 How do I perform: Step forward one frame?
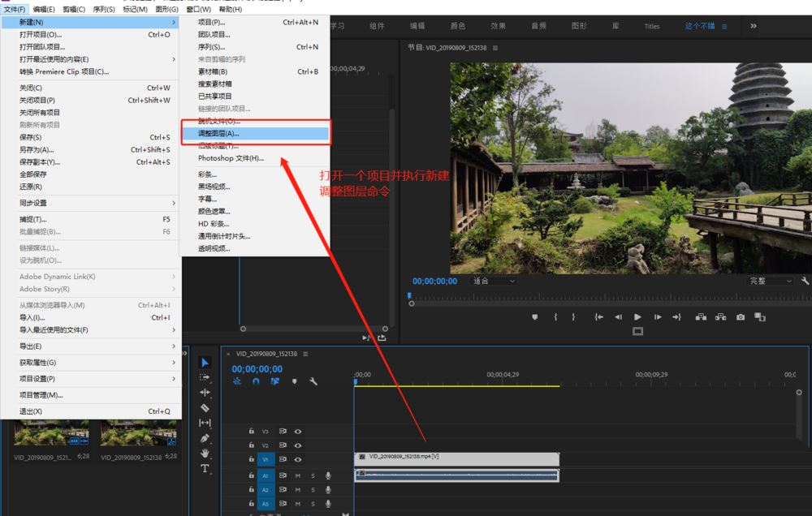658,316
